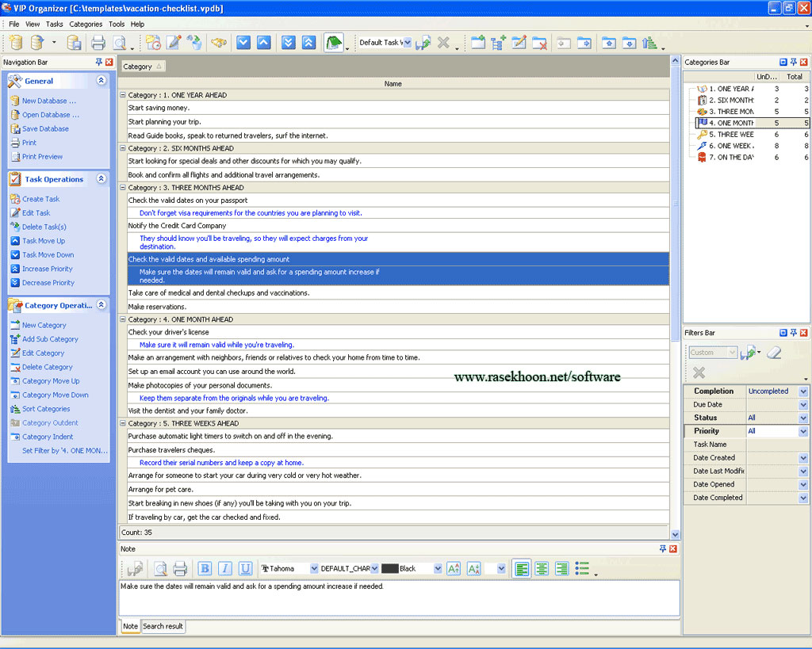Image resolution: width=812 pixels, height=649 pixels.
Task: Open the Tahoma font dropdown
Action: (314, 569)
